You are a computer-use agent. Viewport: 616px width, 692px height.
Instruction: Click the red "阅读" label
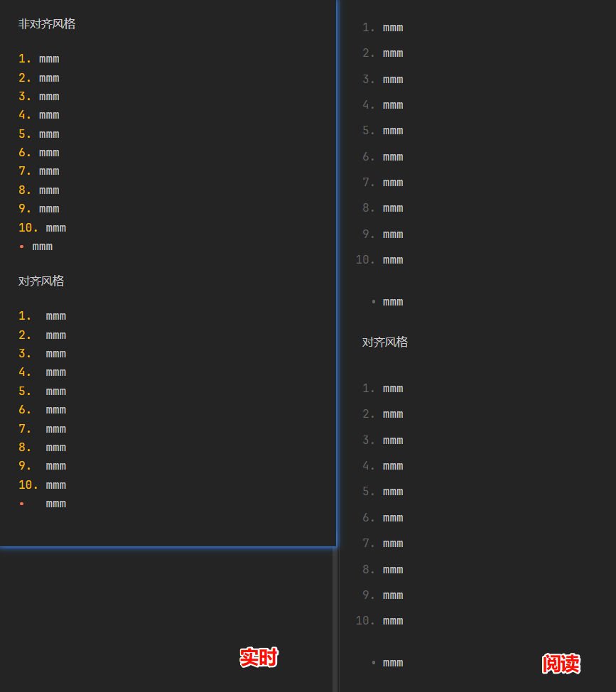561,664
